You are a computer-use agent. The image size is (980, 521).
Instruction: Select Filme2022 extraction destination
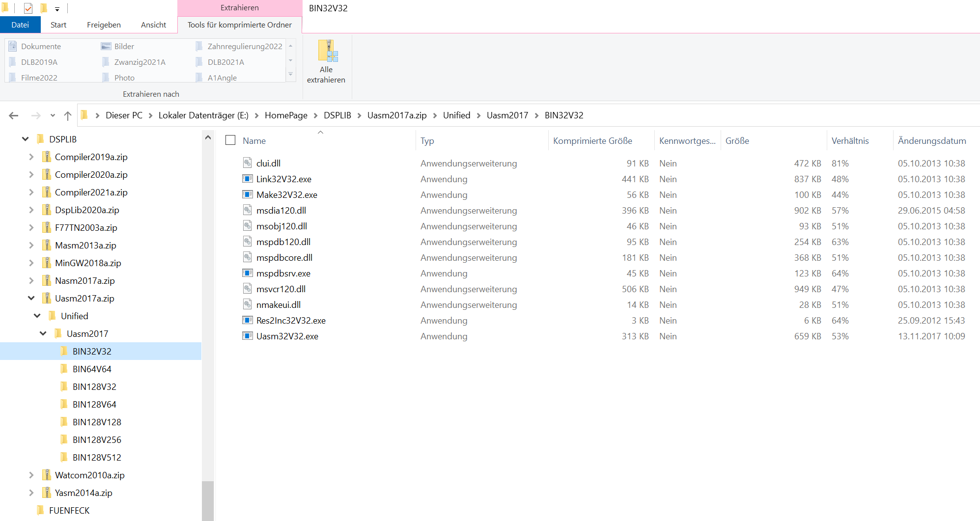tap(33, 78)
